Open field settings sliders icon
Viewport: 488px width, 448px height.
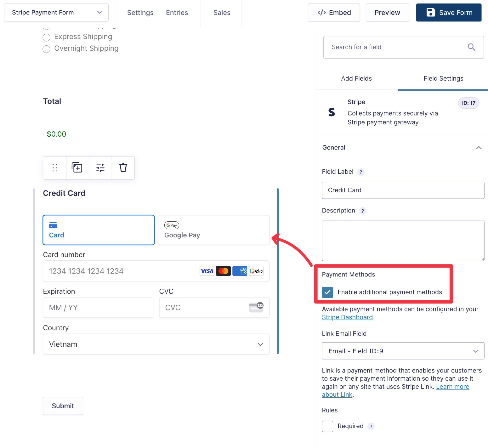(100, 168)
